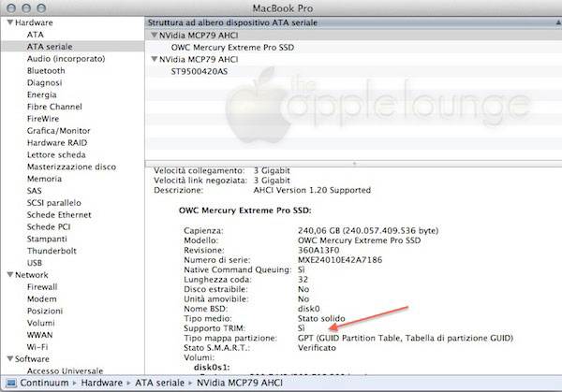
Task: Collapse the Network section triangle
Action: pyautogui.click(x=10, y=274)
